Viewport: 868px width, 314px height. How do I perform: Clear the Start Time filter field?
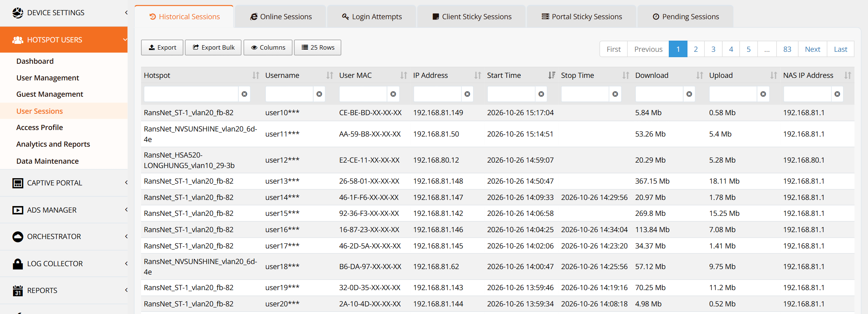click(541, 94)
